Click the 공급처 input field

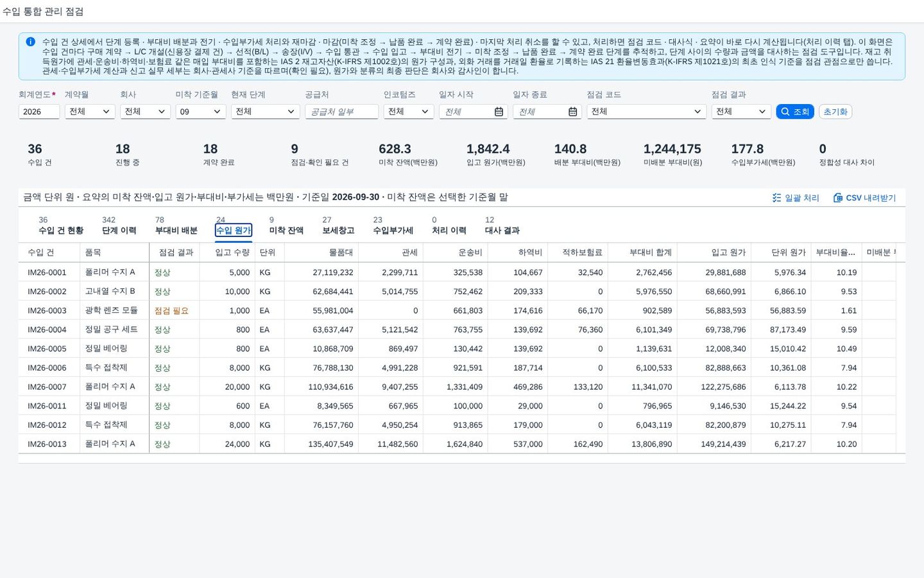[341, 112]
